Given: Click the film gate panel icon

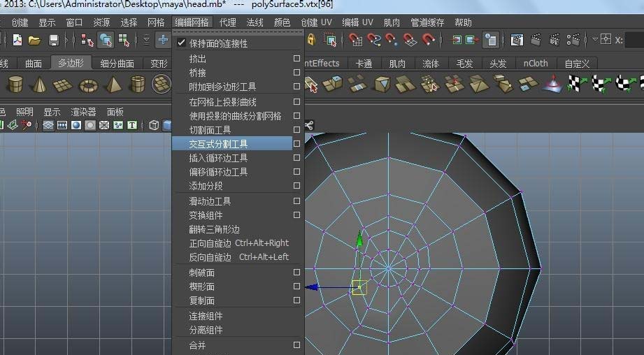Looking at the screenshot, I should 62,125.
